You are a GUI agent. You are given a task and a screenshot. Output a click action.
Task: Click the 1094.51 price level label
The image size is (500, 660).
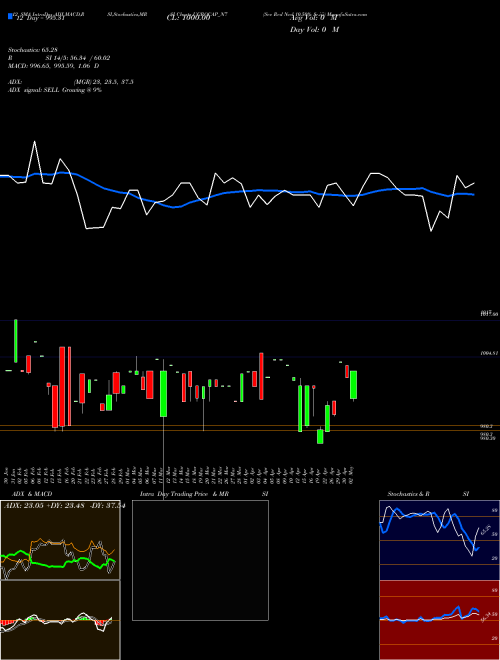(489, 354)
